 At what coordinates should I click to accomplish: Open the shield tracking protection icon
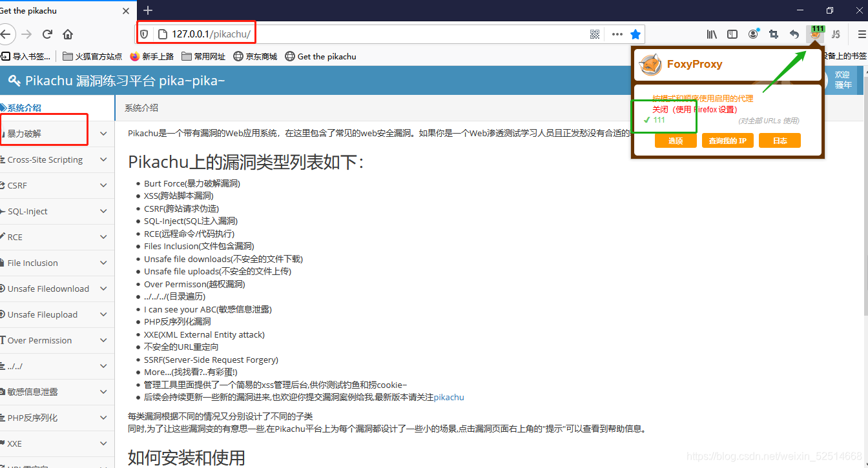pos(145,34)
